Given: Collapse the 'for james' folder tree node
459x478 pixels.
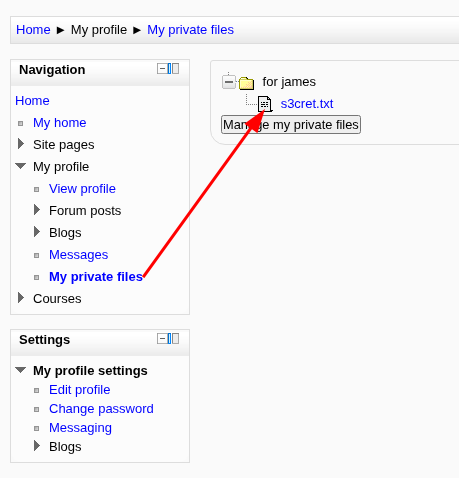Looking at the screenshot, I should [x=229, y=82].
